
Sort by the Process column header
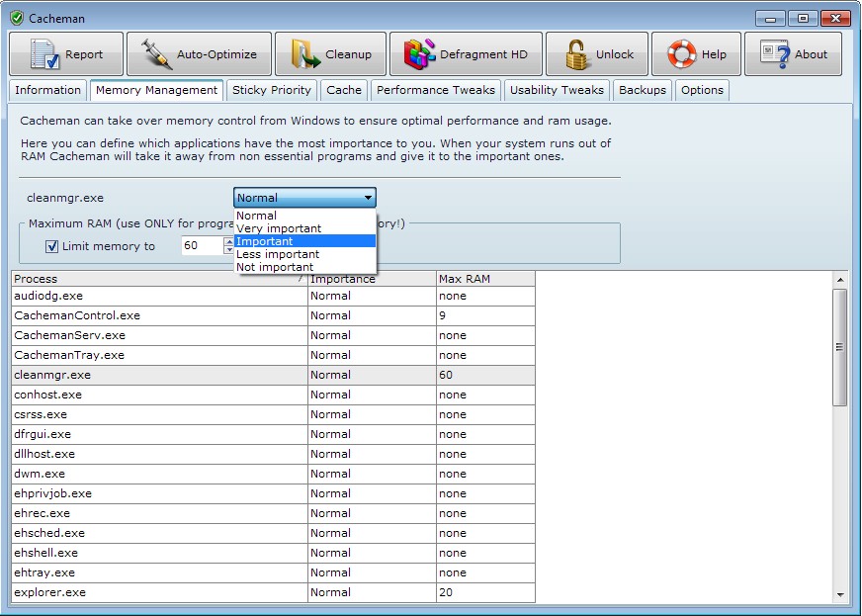coord(159,279)
